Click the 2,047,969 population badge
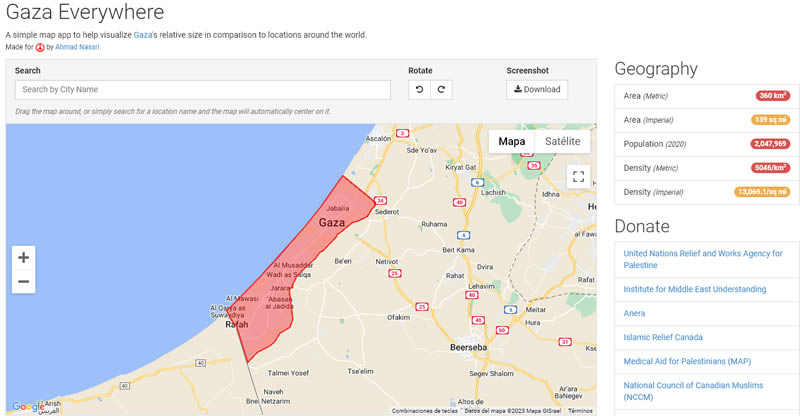Image resolution: width=800 pixels, height=416 pixels. [x=770, y=144]
